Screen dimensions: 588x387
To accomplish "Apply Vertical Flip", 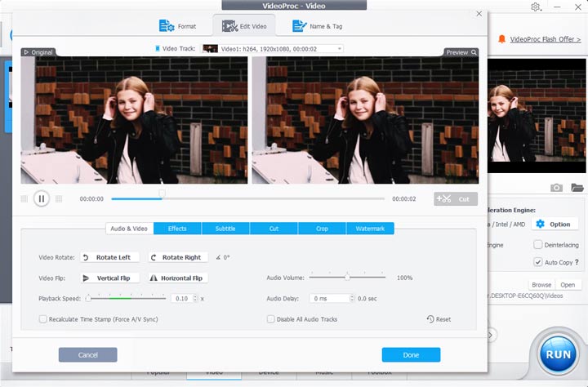I will (109, 278).
